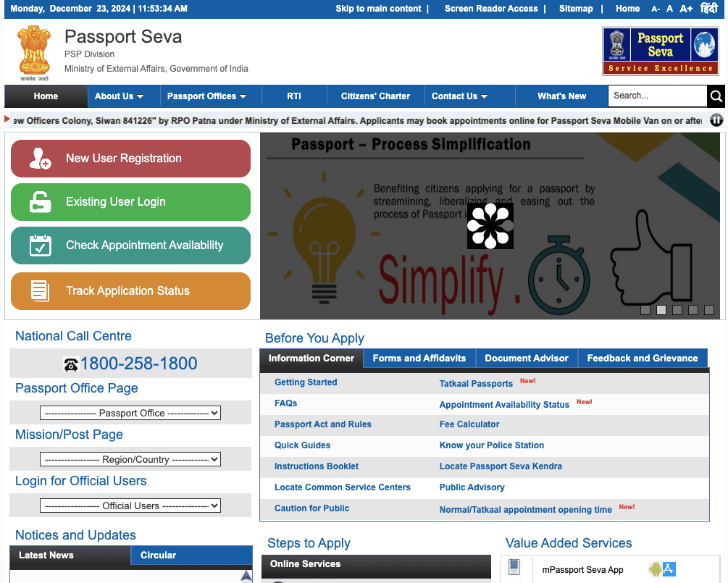
Task: Switch to the Circular tab
Action: coord(192,555)
